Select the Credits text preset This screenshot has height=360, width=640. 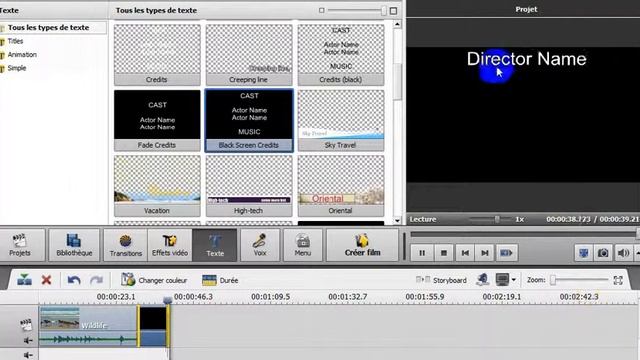coord(157,55)
